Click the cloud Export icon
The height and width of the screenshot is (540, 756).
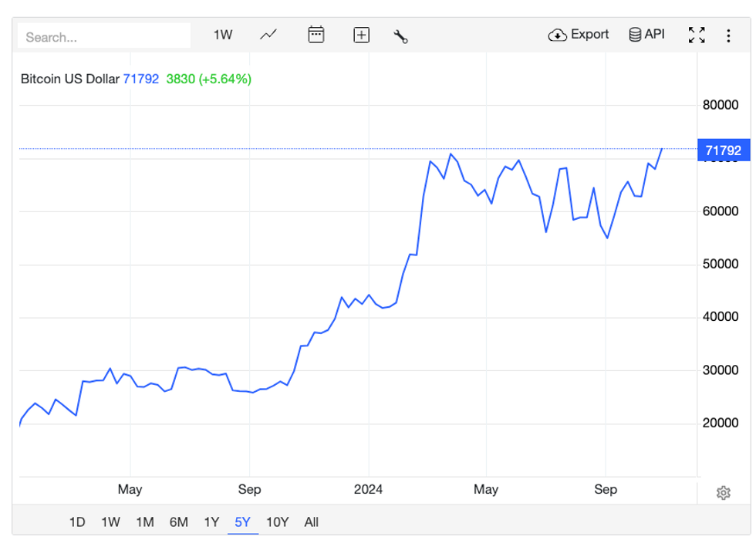(557, 35)
